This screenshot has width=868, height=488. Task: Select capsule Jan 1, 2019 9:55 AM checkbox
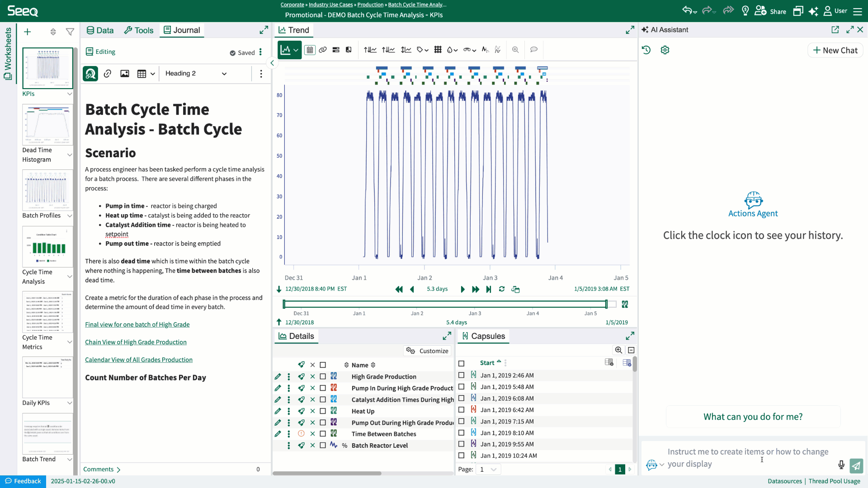point(461,444)
